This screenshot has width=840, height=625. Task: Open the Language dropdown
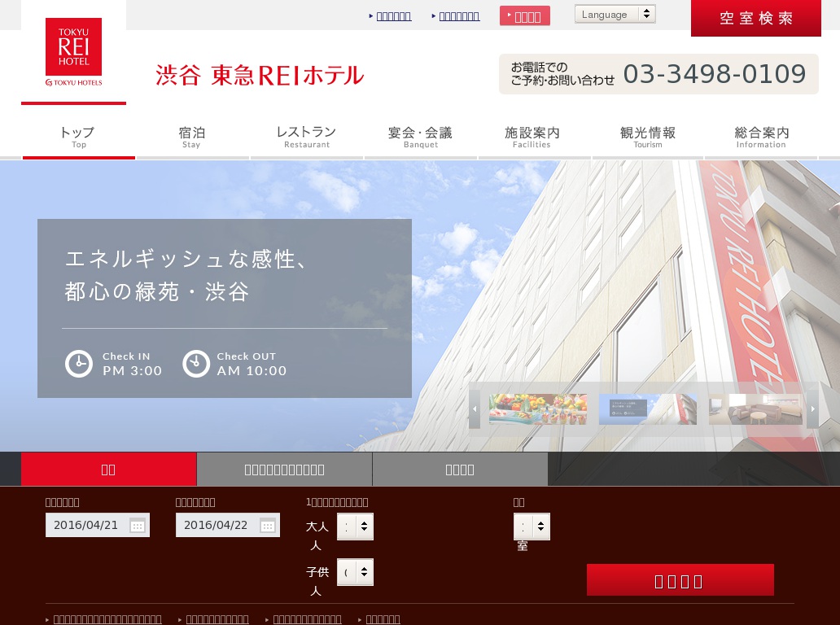pos(615,15)
